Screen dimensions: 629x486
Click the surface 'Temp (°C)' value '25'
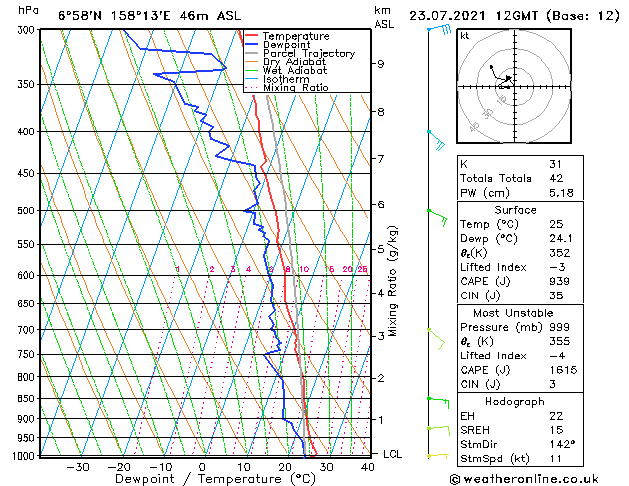point(556,224)
